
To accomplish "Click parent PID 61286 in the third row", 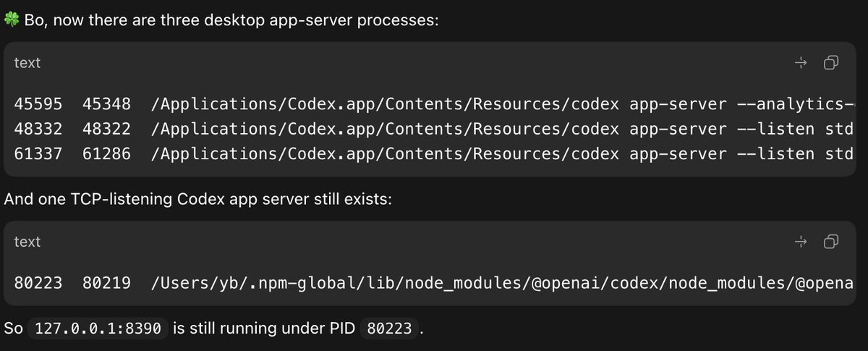I will click(x=107, y=154).
